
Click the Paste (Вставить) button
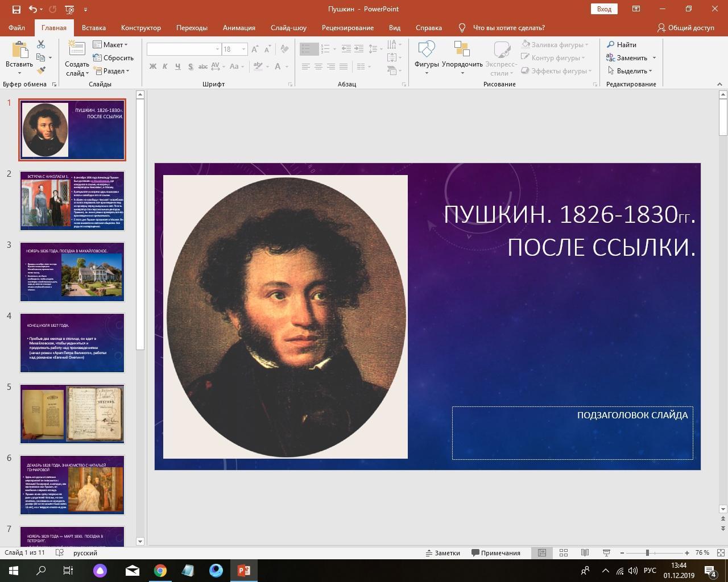coord(19,59)
